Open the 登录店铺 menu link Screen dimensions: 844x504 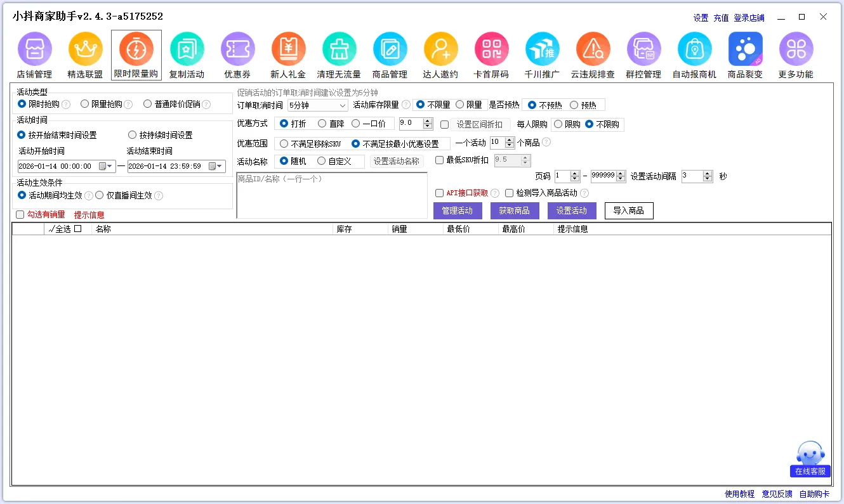pos(749,18)
